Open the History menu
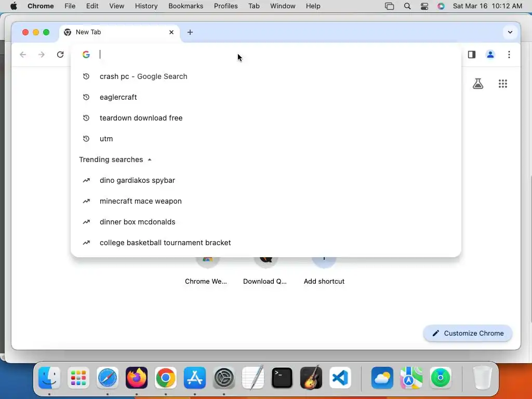 tap(146, 6)
